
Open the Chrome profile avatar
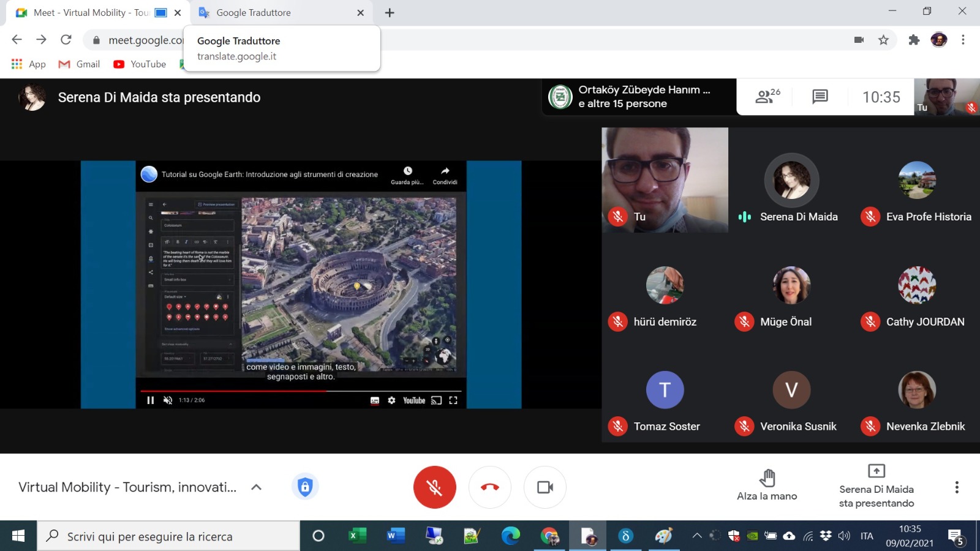(938, 40)
